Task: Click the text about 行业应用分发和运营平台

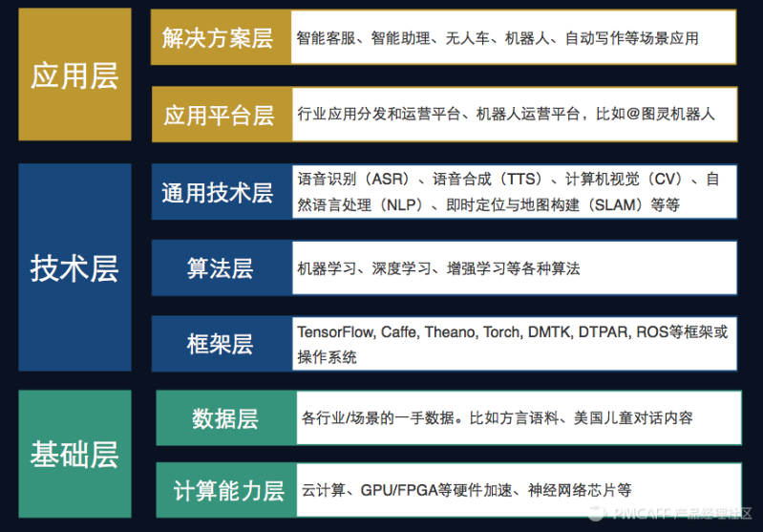Action: 506,114
